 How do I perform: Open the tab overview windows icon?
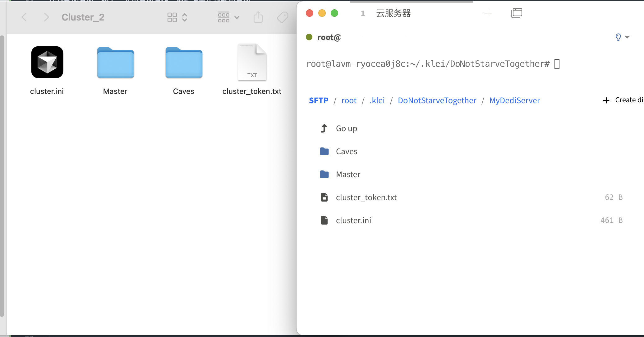point(516,13)
